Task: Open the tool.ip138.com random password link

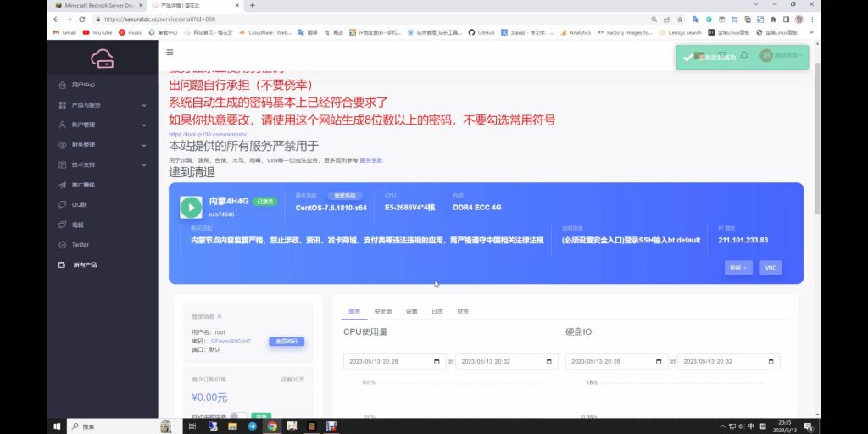Action: [207, 134]
